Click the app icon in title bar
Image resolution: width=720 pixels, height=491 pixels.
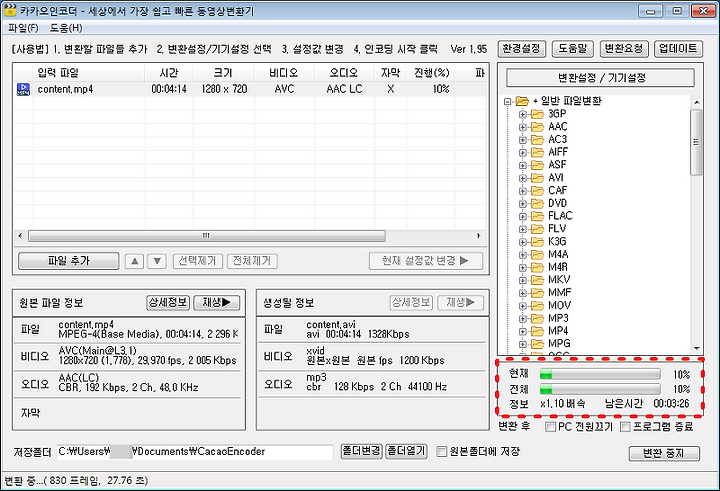click(10, 10)
